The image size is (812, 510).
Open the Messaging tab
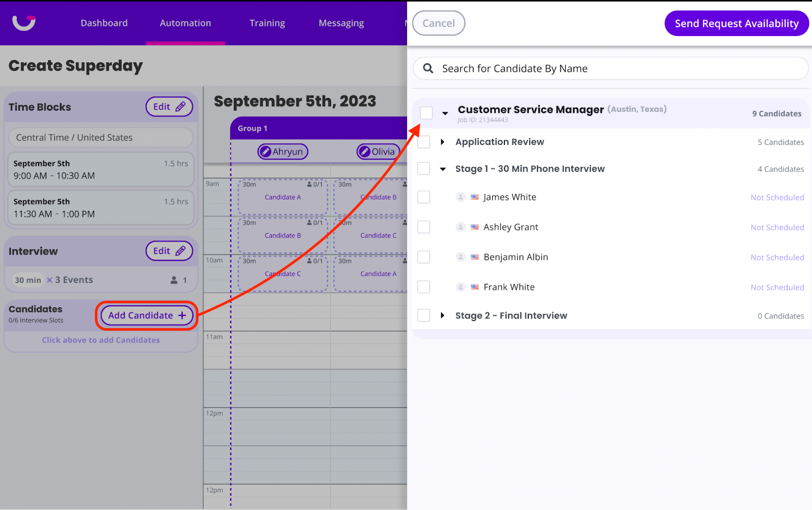342,23
